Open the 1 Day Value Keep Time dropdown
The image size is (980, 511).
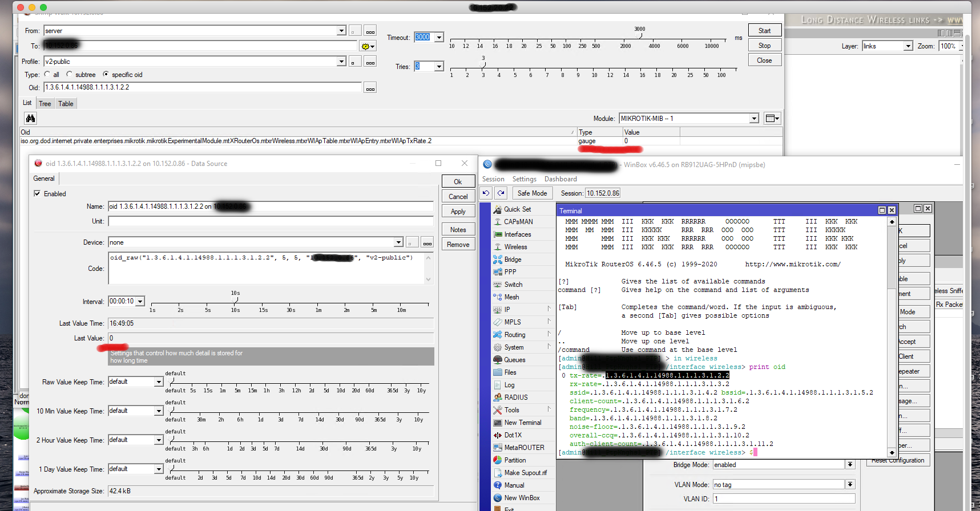[x=159, y=469]
